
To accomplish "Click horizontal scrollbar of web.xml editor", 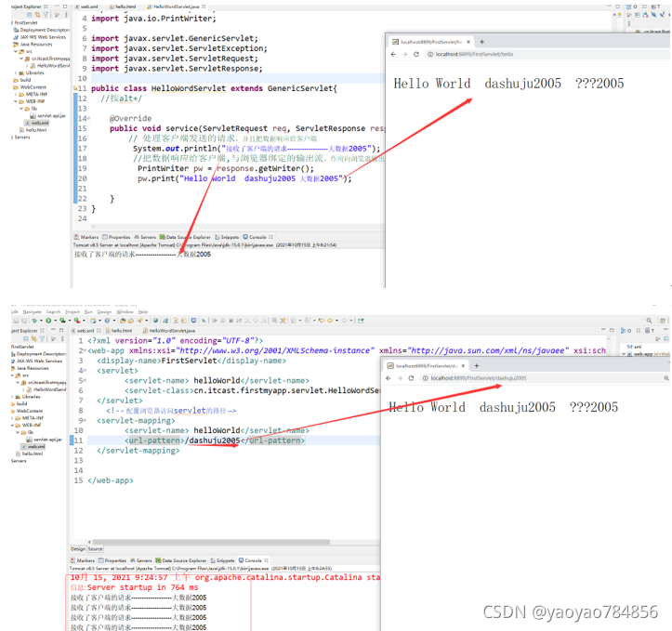I will (x=211, y=542).
